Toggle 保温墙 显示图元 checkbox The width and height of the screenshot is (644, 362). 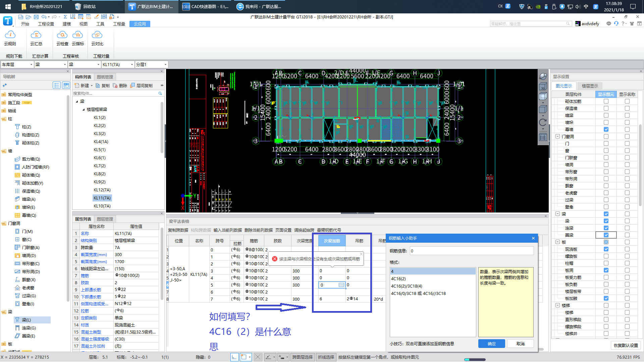click(x=606, y=108)
